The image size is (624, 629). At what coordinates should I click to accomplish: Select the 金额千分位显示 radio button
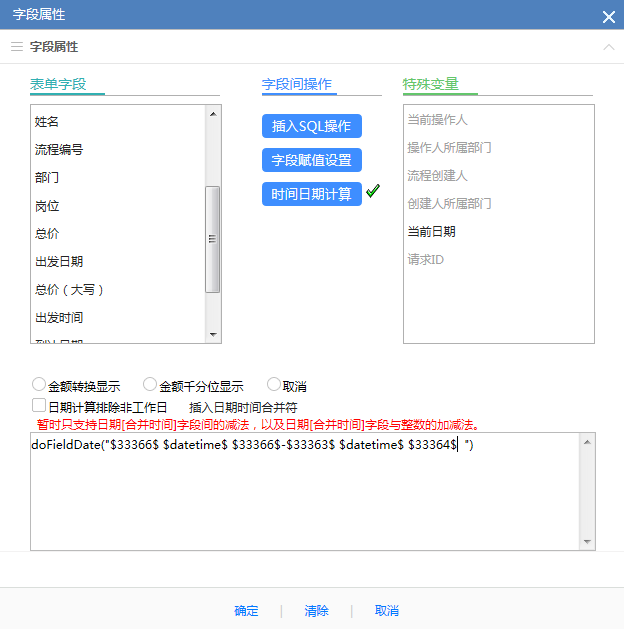coord(150,384)
